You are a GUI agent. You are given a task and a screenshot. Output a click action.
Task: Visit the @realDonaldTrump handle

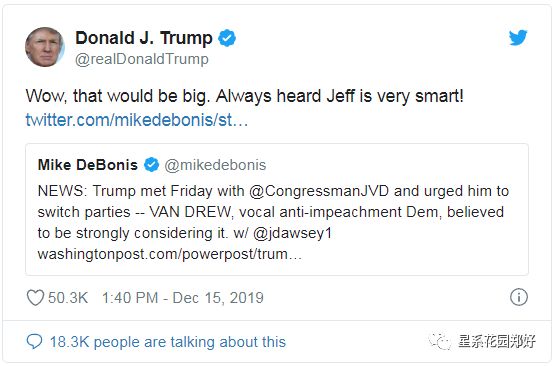click(x=141, y=59)
